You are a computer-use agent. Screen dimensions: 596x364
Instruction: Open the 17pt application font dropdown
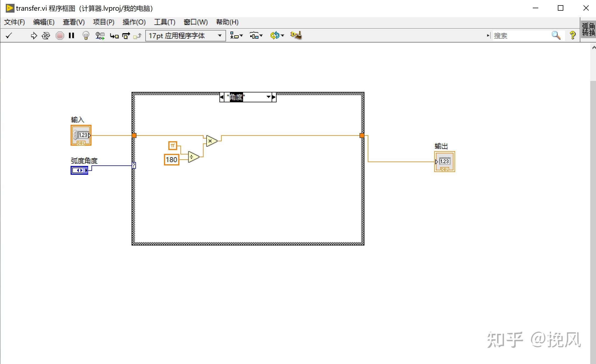point(185,36)
